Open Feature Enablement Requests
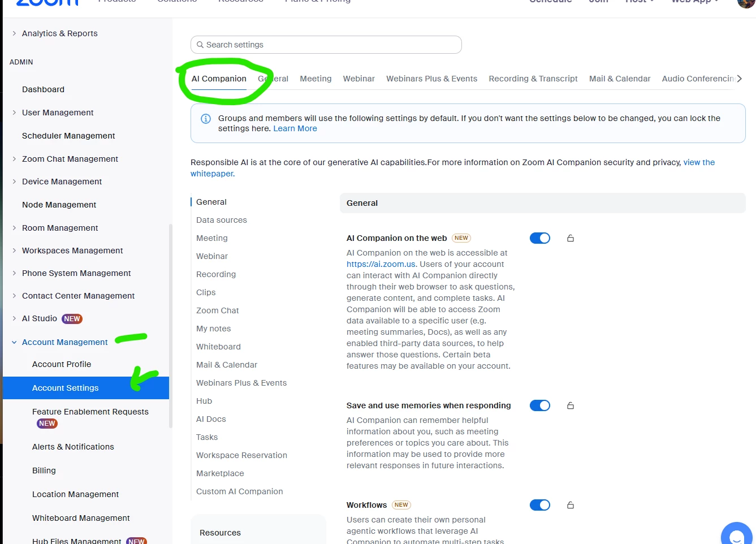 click(90, 412)
